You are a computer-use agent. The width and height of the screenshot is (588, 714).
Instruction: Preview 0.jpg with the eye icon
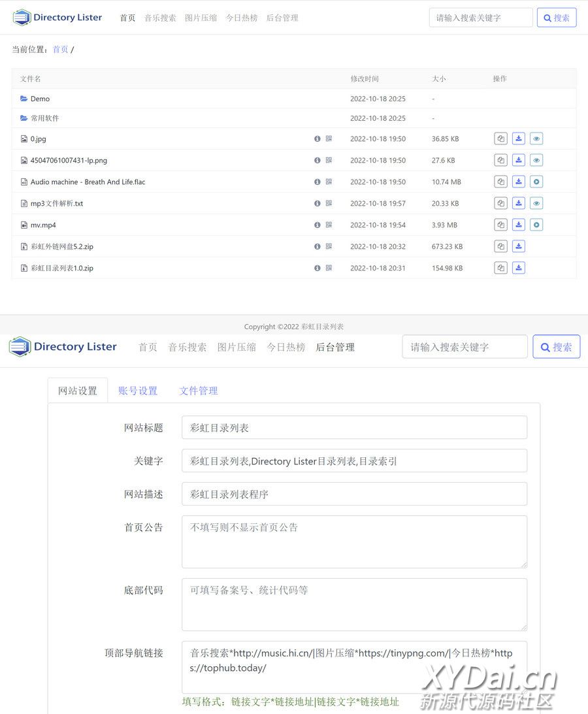pyautogui.click(x=536, y=138)
